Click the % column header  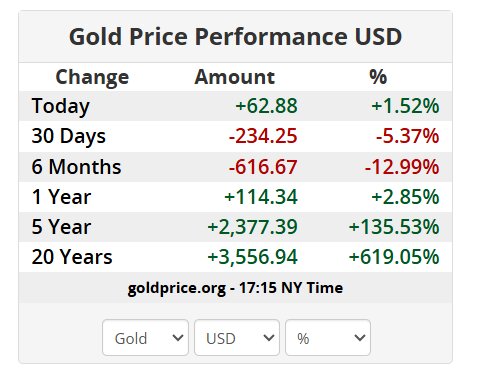pos(378,77)
